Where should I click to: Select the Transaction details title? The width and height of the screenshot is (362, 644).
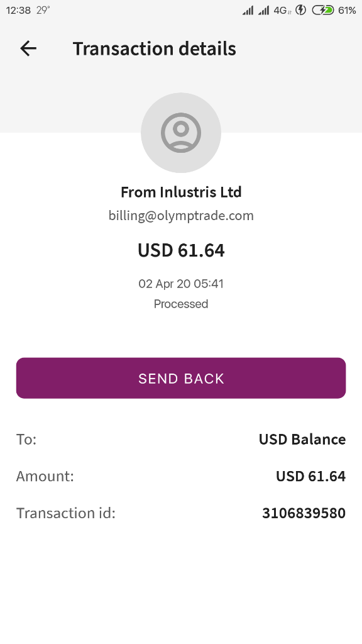[155, 48]
